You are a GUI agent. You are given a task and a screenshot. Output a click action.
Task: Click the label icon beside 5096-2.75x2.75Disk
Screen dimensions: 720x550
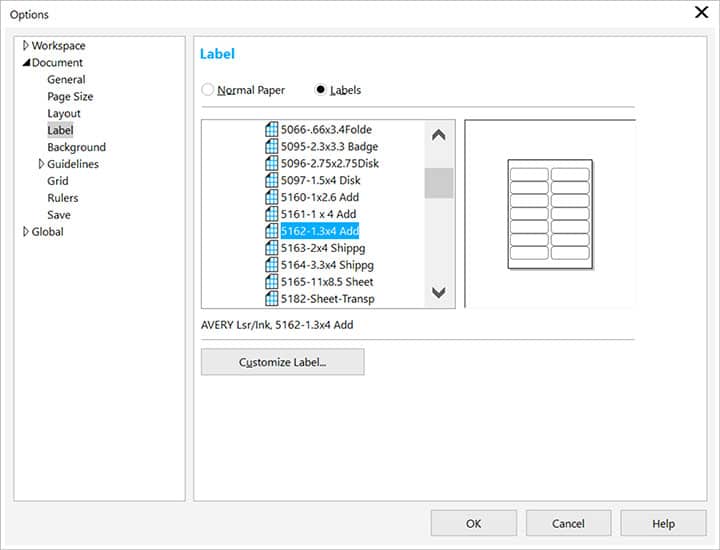(x=271, y=163)
